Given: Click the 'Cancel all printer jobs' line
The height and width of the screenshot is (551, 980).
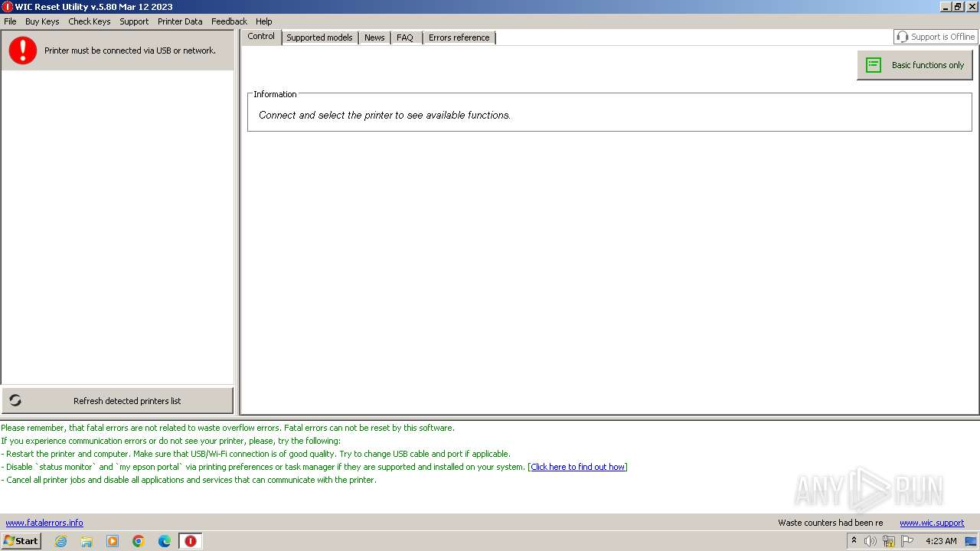Looking at the screenshot, I should (189, 480).
